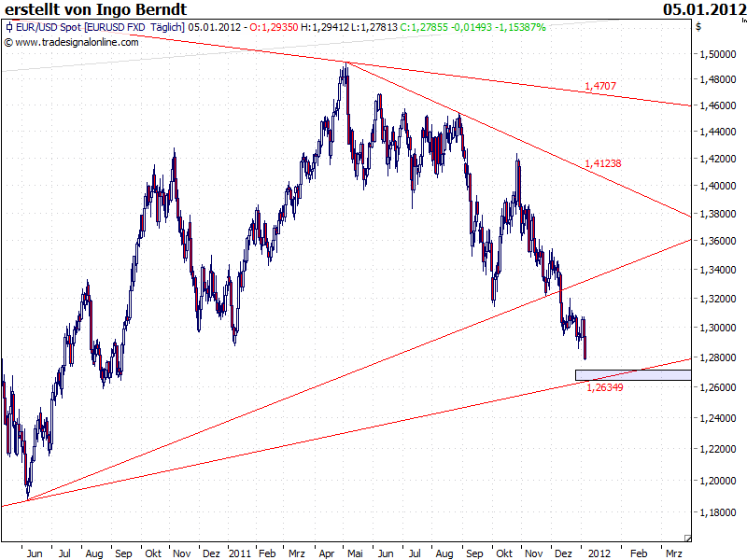Click the 1,4707 trendline label
This screenshot has width=747, height=560.
[600, 86]
